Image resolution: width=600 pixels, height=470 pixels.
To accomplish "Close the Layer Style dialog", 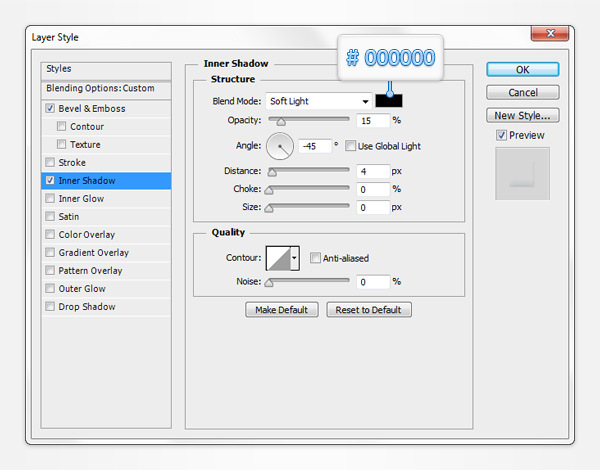I will pyautogui.click(x=554, y=37).
